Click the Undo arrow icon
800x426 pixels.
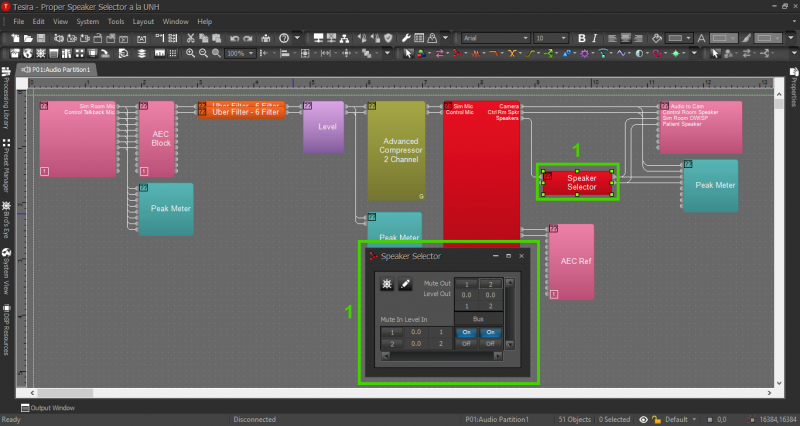[234, 38]
